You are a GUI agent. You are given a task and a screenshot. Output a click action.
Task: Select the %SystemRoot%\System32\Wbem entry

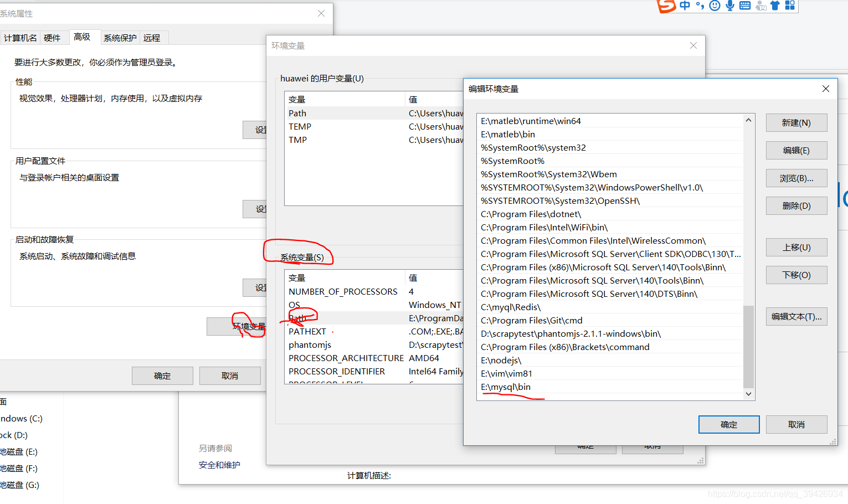point(610,174)
